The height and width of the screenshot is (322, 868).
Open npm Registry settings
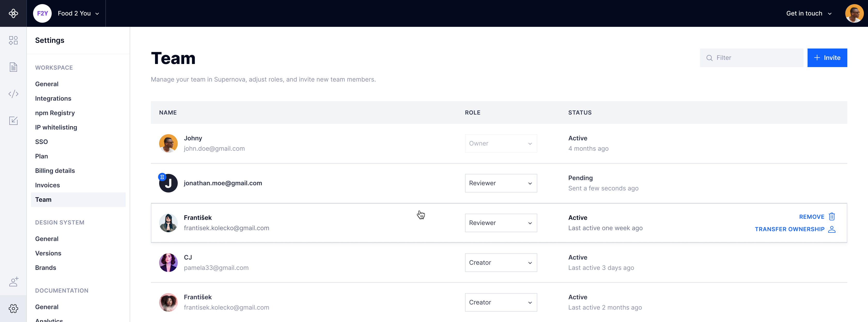coord(55,113)
